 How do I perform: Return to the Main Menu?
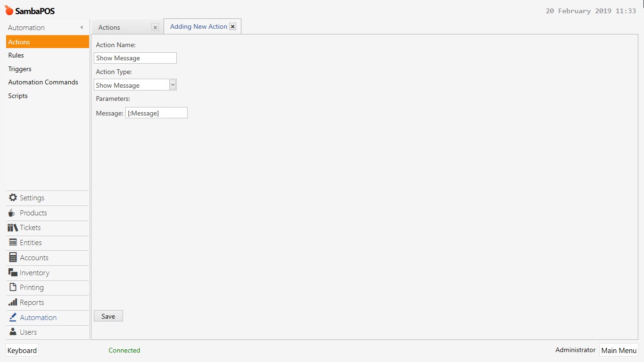click(619, 350)
